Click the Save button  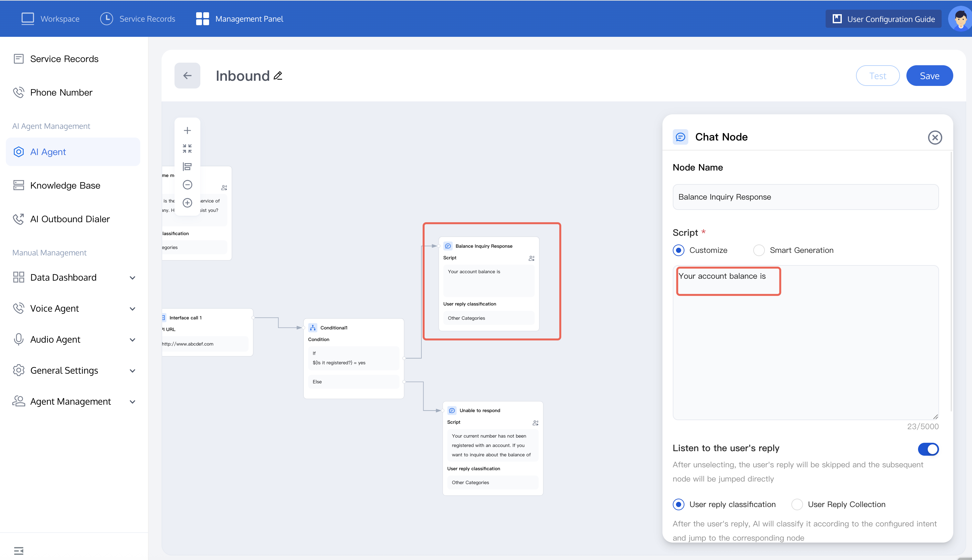[x=929, y=76]
